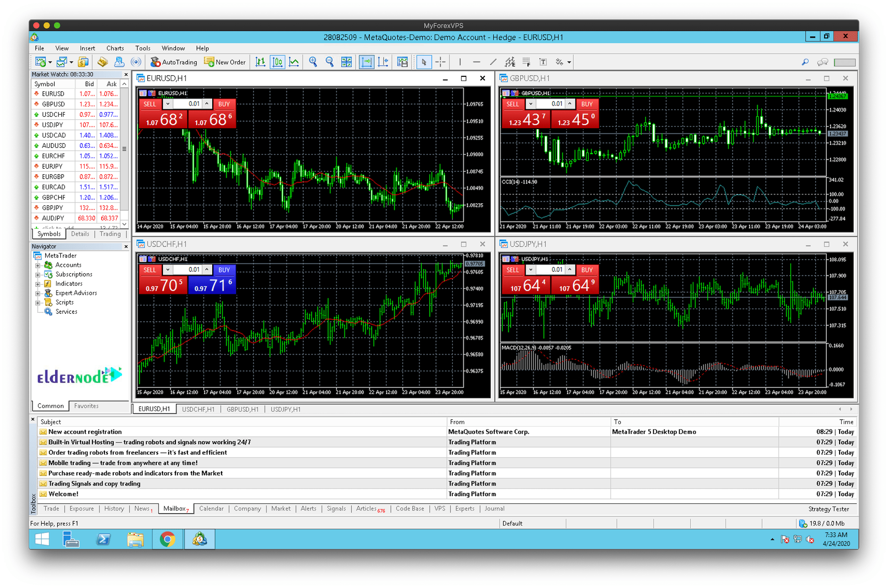888x588 pixels.
Task: Expand the Subscriptions node in Navigator
Action: click(38, 275)
